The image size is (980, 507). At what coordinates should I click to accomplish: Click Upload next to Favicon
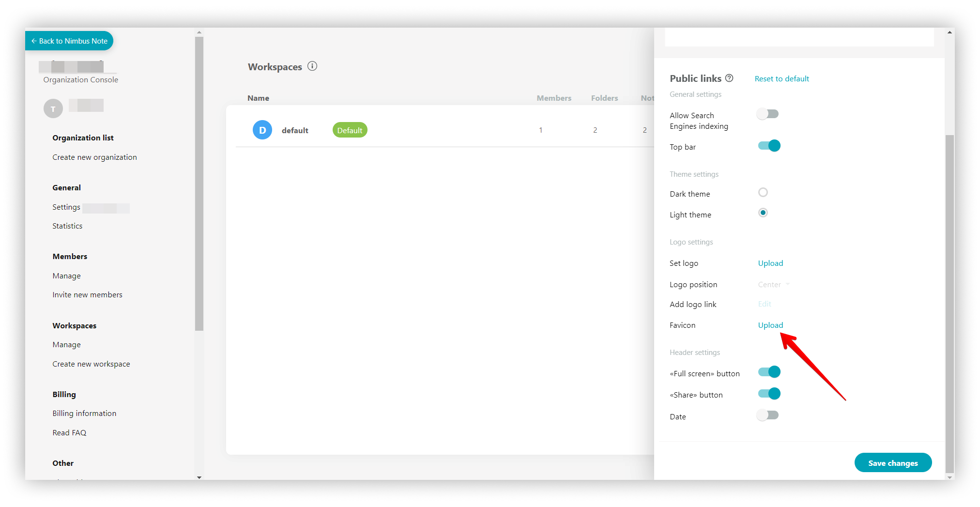pos(770,325)
